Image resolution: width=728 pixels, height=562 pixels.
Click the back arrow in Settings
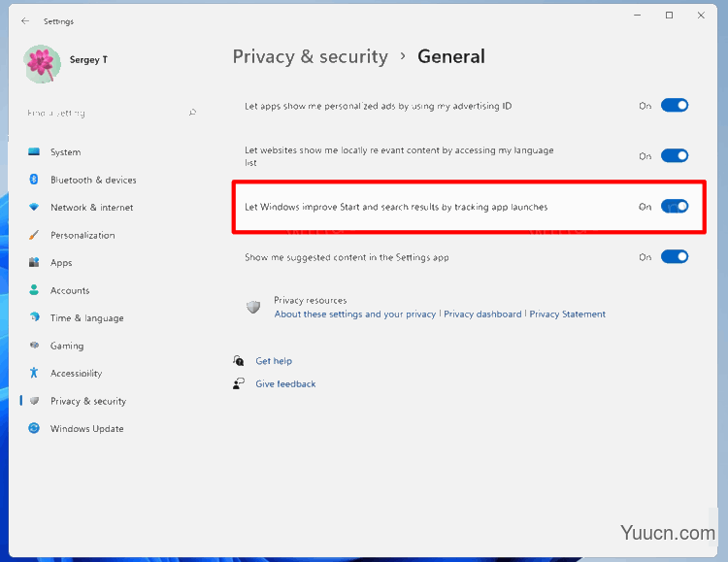(25, 21)
